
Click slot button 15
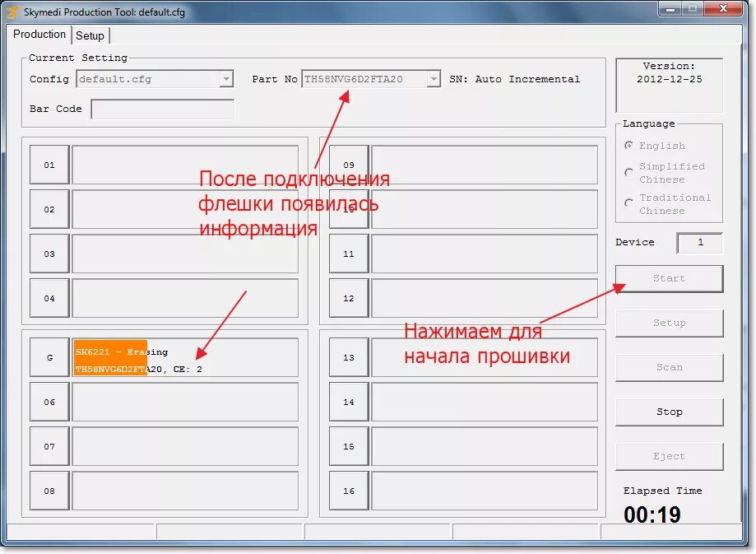(349, 446)
